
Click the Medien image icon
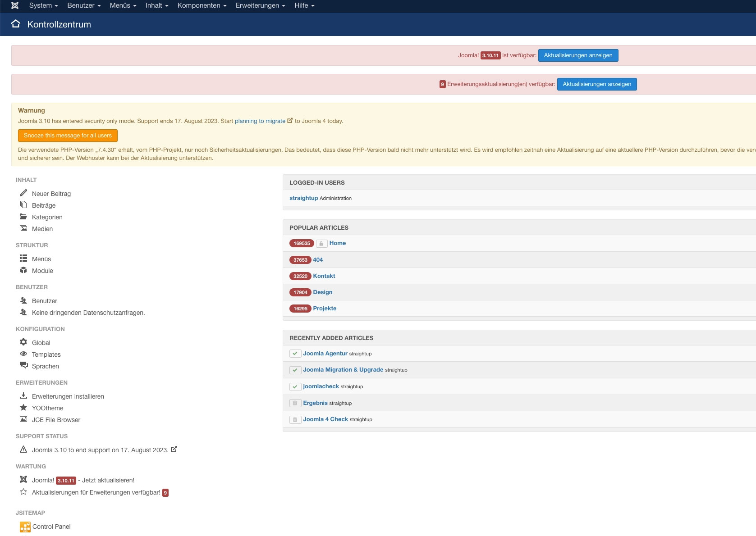(x=23, y=228)
